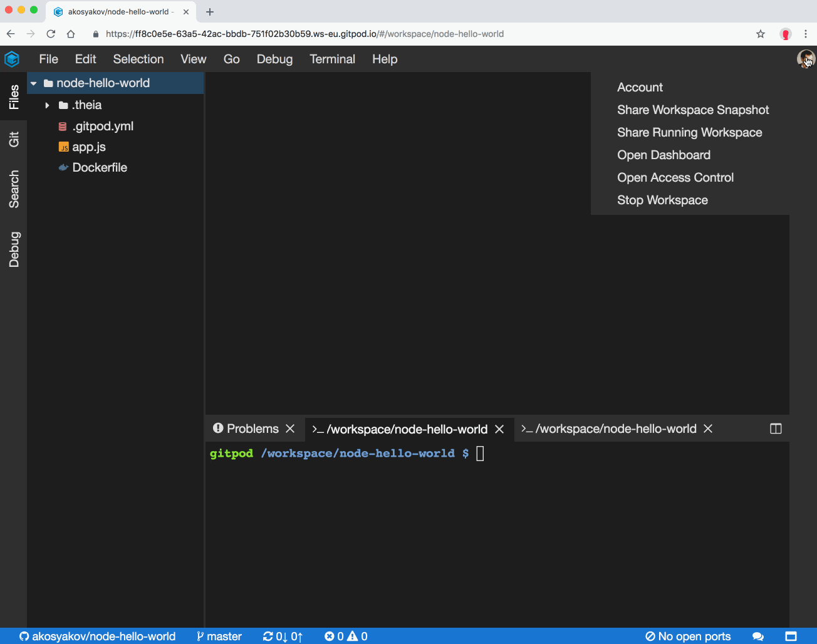817x644 pixels.
Task: Open the Terminal menu
Action: click(332, 59)
